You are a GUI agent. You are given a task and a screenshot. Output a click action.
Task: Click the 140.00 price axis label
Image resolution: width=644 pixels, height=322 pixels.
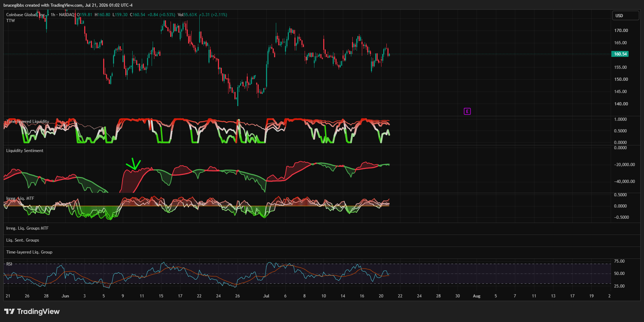pyautogui.click(x=621, y=104)
